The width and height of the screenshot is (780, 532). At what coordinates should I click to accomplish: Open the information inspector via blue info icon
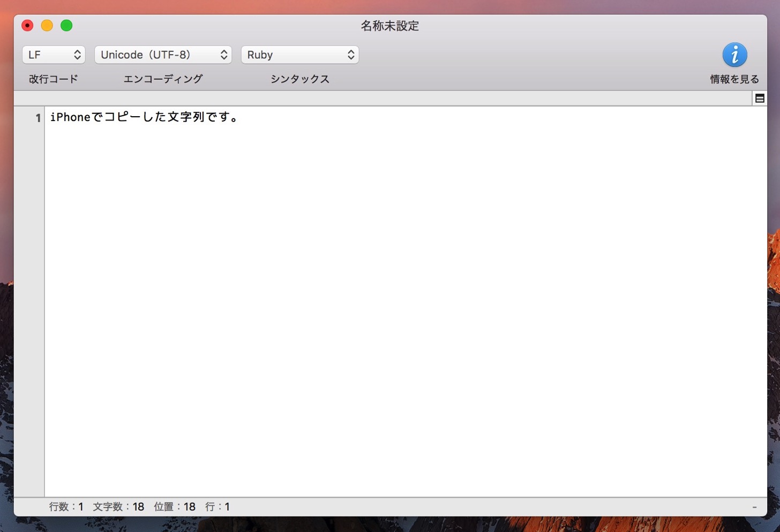coord(734,55)
